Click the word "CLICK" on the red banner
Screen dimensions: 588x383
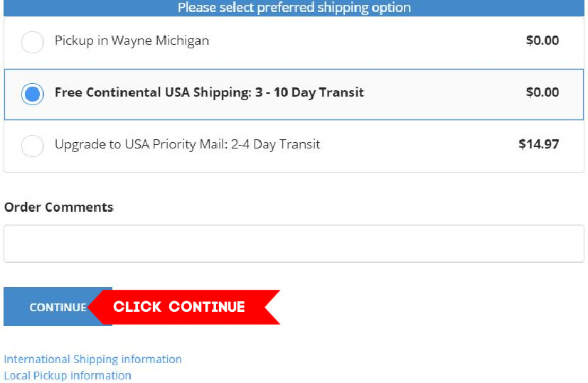pos(138,307)
